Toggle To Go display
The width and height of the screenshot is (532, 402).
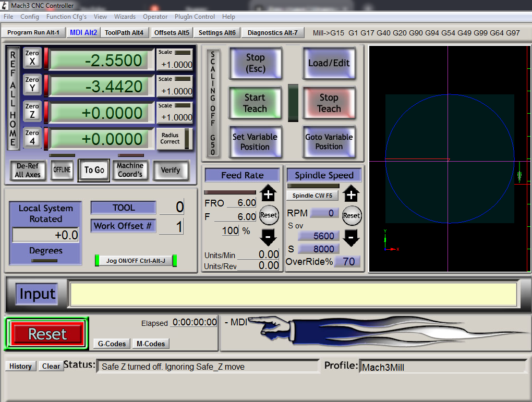tap(94, 170)
